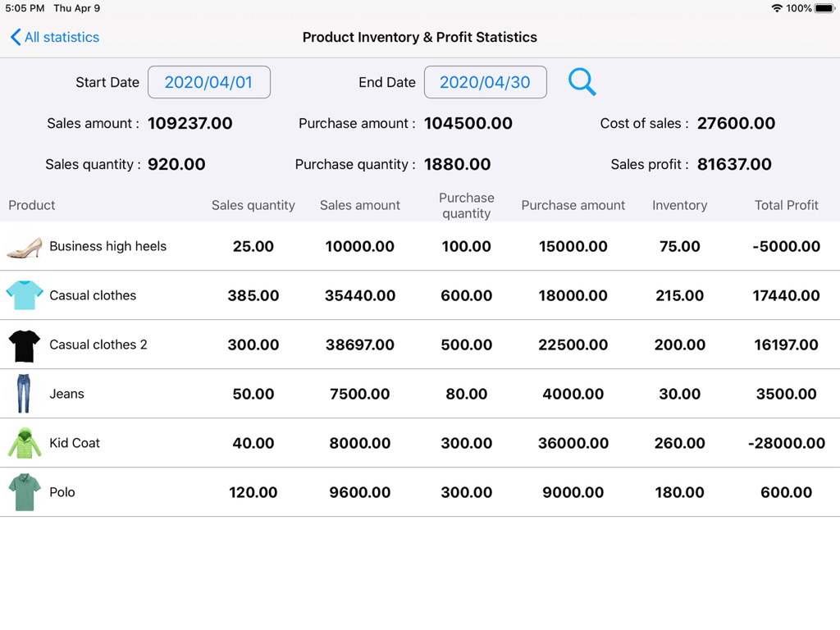840x630 pixels.
Task: Click the Business high heels product image
Action: pyautogui.click(x=24, y=246)
